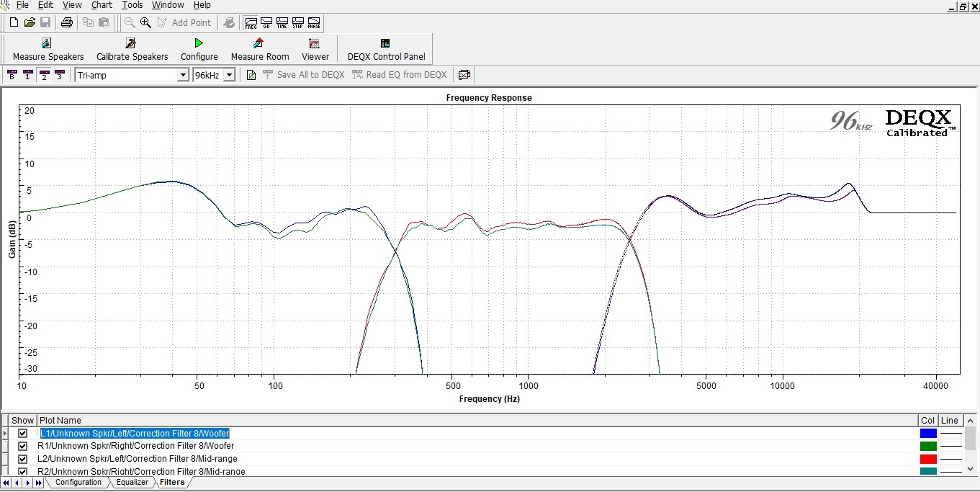Click the Paste icon in the toolbar
The height and width of the screenshot is (492, 980).
click(104, 22)
